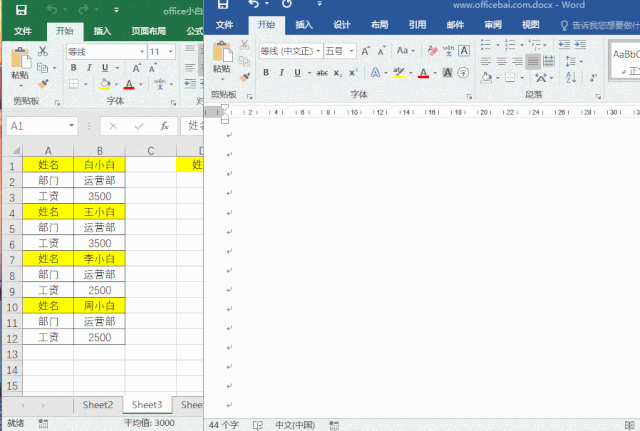Toggle Bold in Excel ribbon
The image size is (640, 431).
(73, 68)
